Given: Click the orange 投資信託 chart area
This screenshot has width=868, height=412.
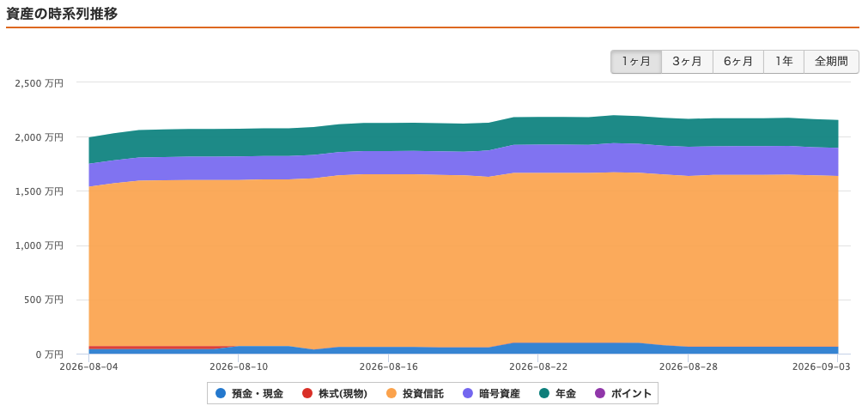Looking at the screenshot, I should (464, 260).
